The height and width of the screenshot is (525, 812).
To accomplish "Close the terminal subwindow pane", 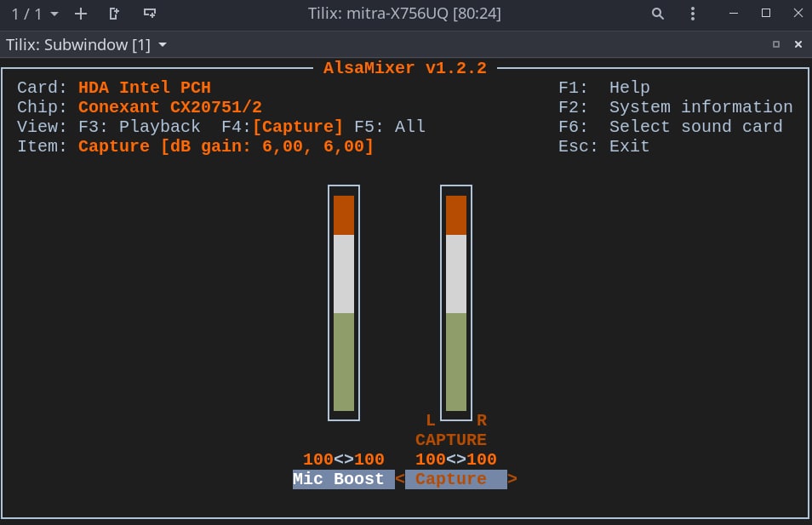I will click(798, 44).
